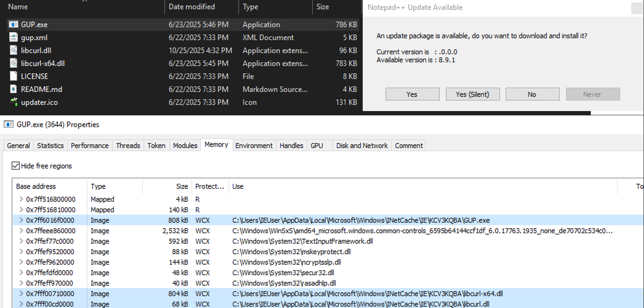Click the updater.ico icon file
The width and height of the screenshot is (644, 308).
[x=14, y=102]
